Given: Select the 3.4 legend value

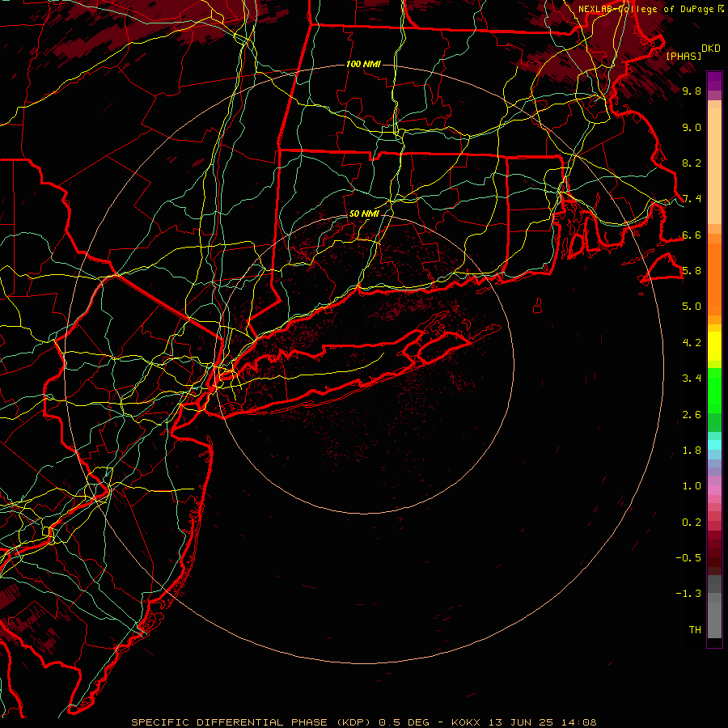Looking at the screenshot, I should (692, 379).
